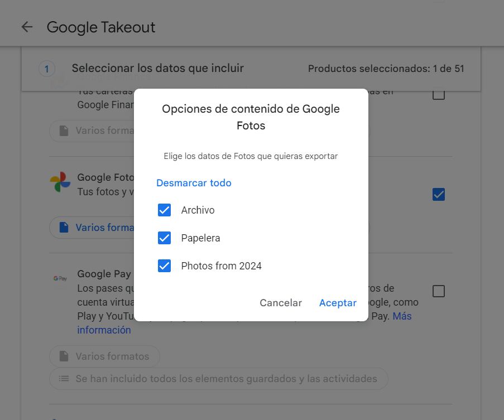This screenshot has height=420, width=504.
Task: Open the Más información link
Action: pos(104,330)
